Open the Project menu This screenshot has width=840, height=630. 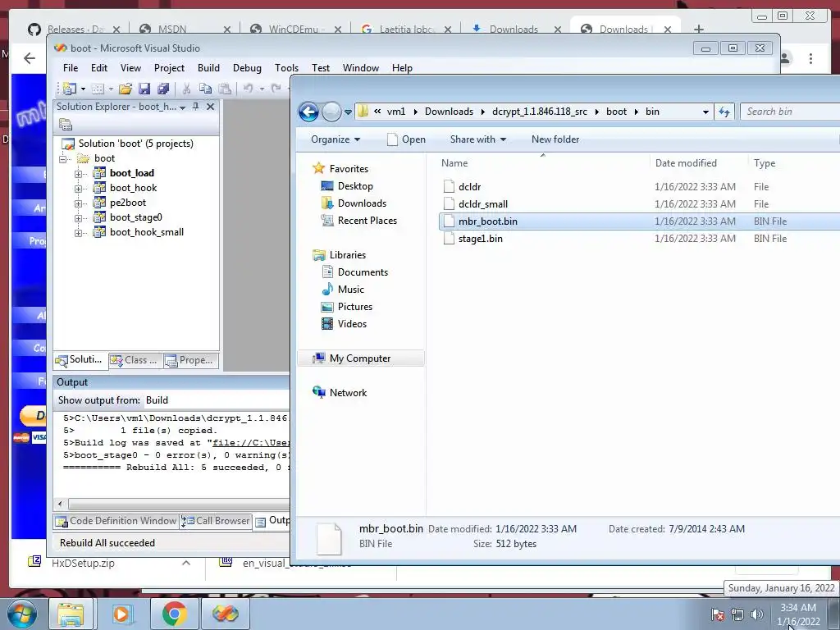click(x=169, y=68)
